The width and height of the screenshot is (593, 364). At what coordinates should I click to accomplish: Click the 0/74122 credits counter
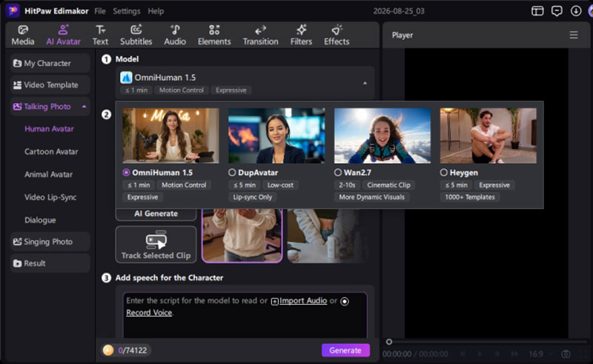click(133, 351)
